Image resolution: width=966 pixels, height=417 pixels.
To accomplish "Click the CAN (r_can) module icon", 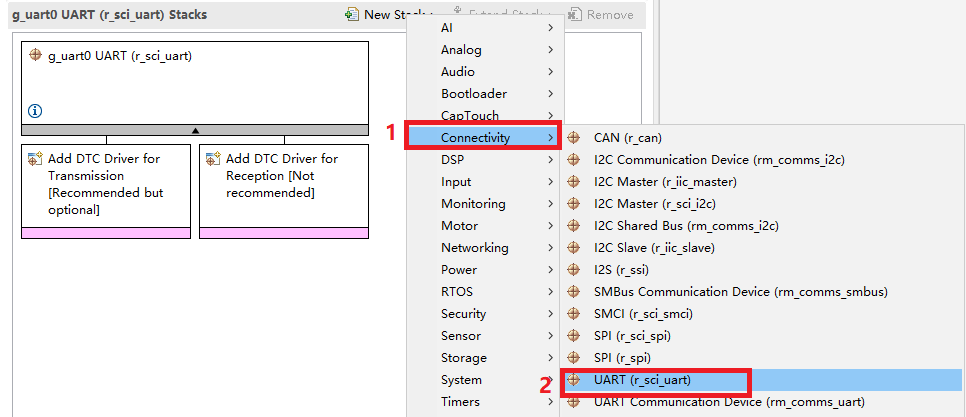I will (574, 138).
